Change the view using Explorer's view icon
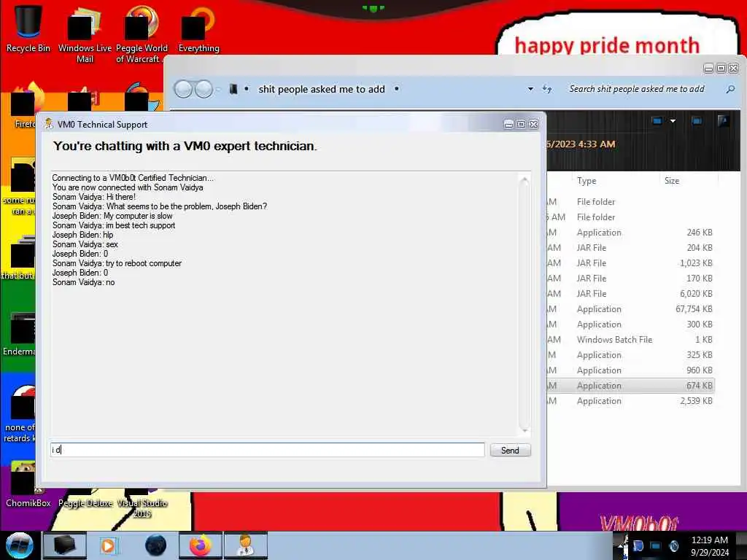The width and height of the screenshot is (747, 560). tap(657, 121)
